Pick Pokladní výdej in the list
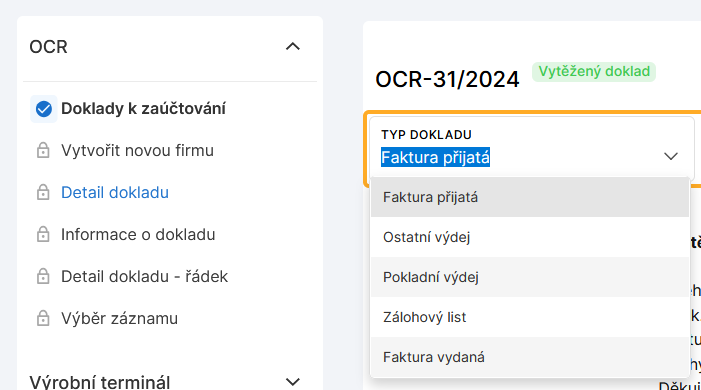 [x=530, y=277]
